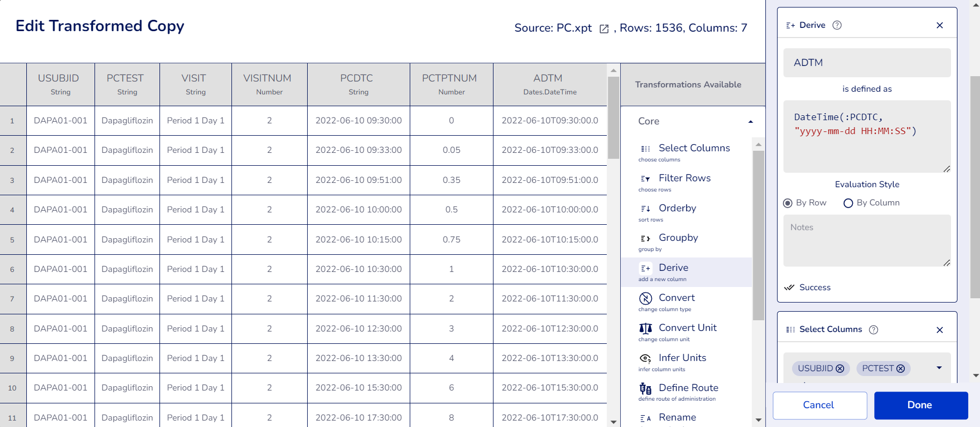The image size is (980, 427).
Task: Click PCDTC cell 2022-06-10 17:30:00
Action: [x=359, y=418]
